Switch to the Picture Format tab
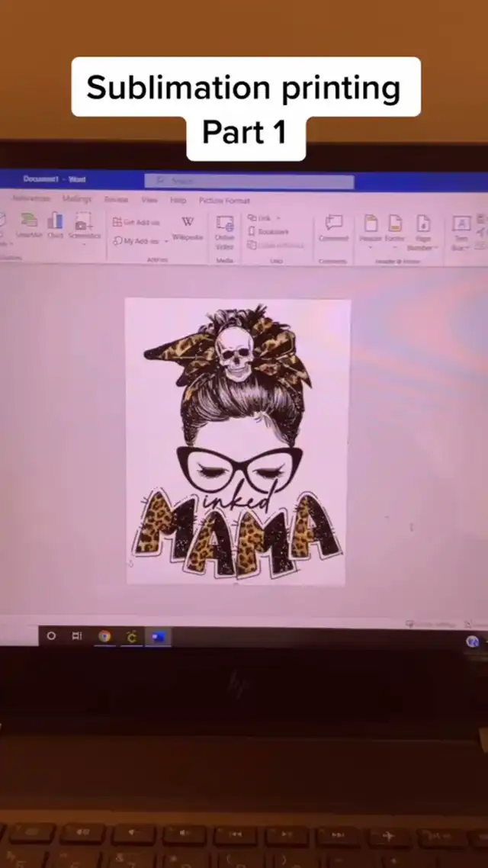The width and height of the screenshot is (488, 868). (x=224, y=201)
